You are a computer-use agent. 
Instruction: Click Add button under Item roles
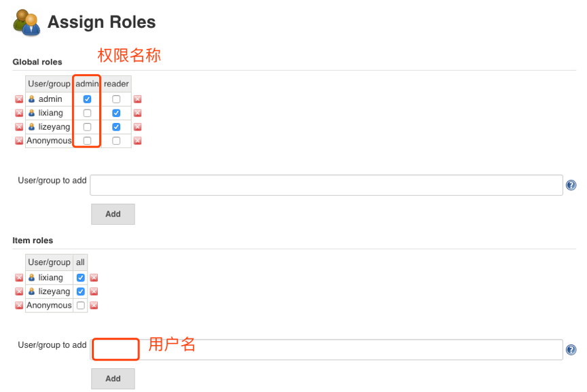pos(113,378)
